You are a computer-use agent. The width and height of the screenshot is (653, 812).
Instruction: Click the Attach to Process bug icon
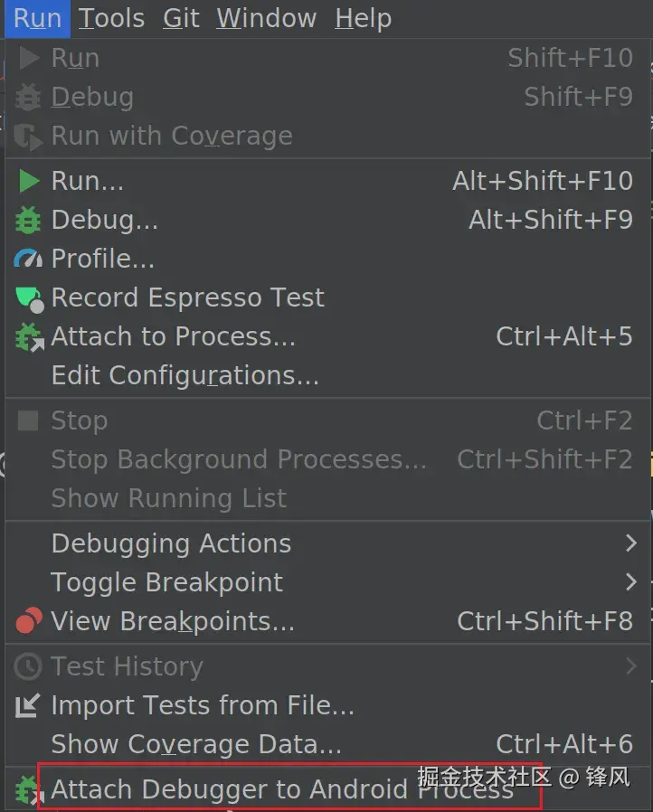pos(29,337)
